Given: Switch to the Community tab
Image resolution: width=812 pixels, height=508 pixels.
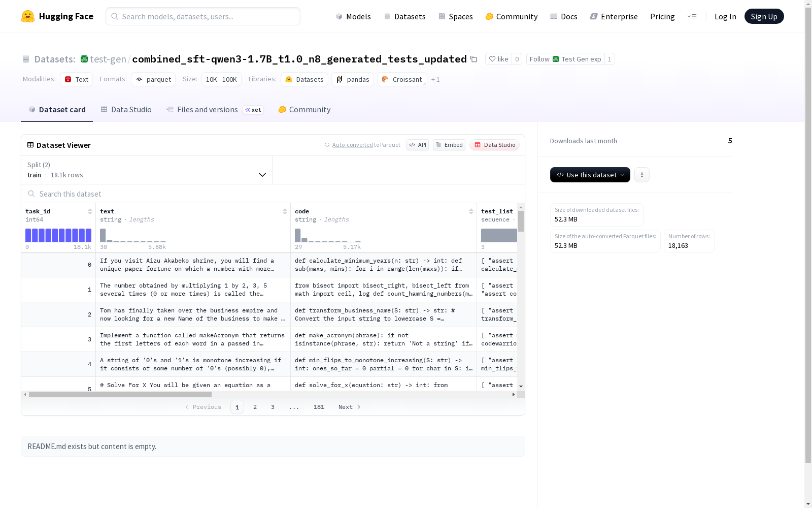Looking at the screenshot, I should 304,109.
